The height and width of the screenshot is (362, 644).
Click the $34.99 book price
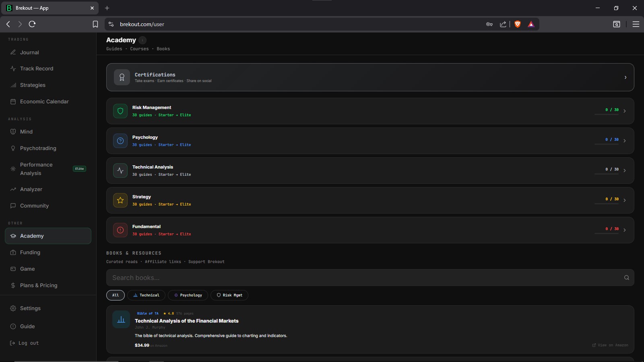(142, 345)
